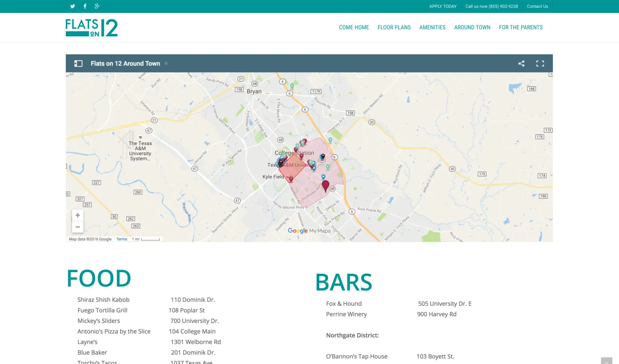Screen dimensions: 619x364
Task: Open the Contact Us link
Action: coord(537,6)
